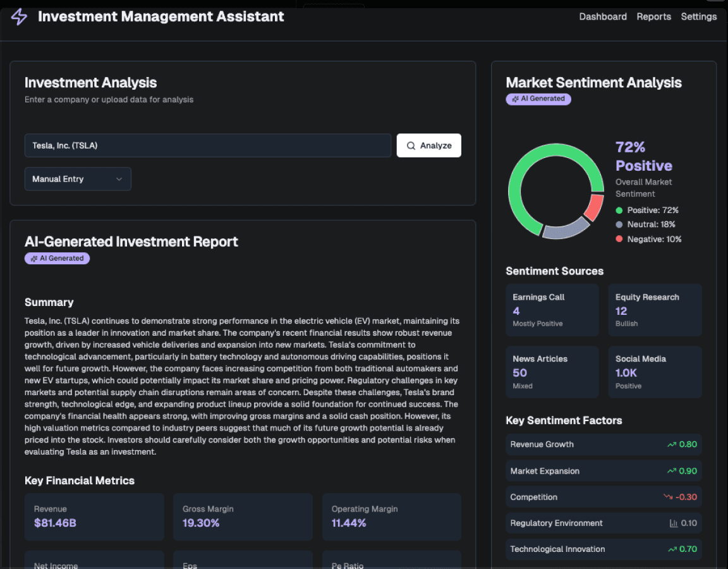
Task: Click the Technological Innovation sentiment factor row
Action: click(604, 549)
